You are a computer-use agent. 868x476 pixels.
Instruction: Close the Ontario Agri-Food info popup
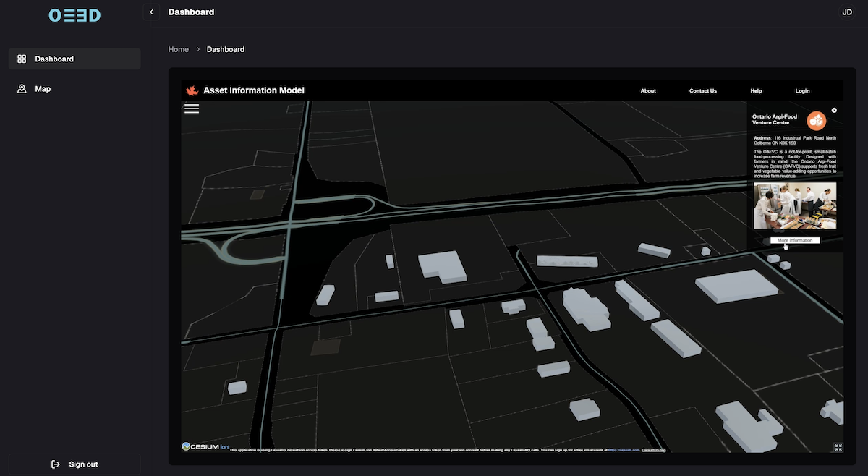[834, 111]
